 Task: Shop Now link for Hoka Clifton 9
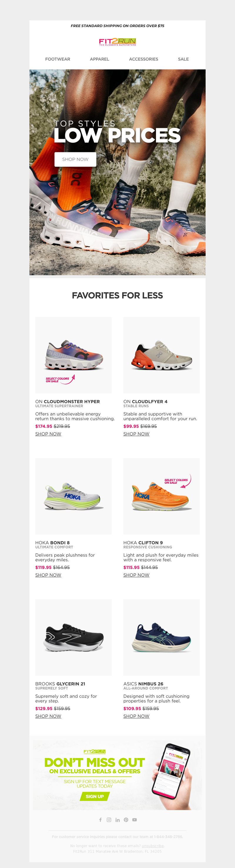(x=136, y=575)
